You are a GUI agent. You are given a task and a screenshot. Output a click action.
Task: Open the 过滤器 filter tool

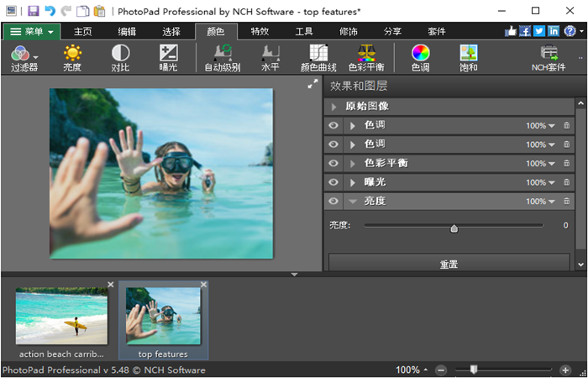coord(24,57)
